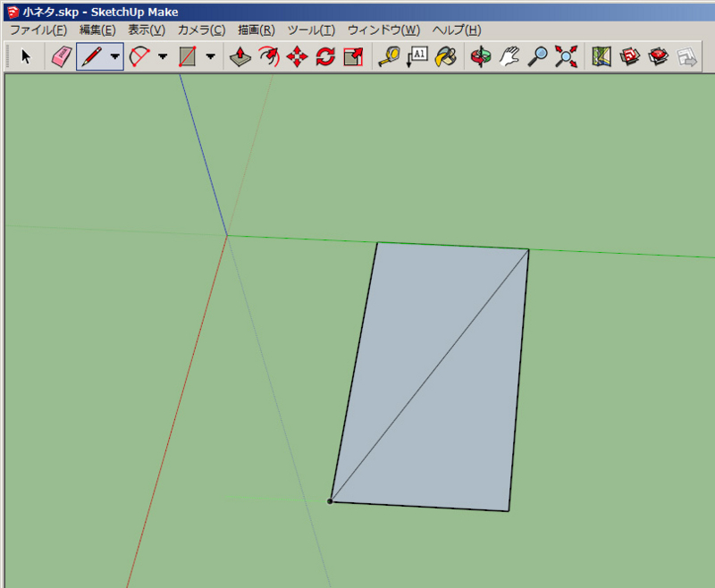
Task: Select the Pan hand tool
Action: (x=508, y=56)
